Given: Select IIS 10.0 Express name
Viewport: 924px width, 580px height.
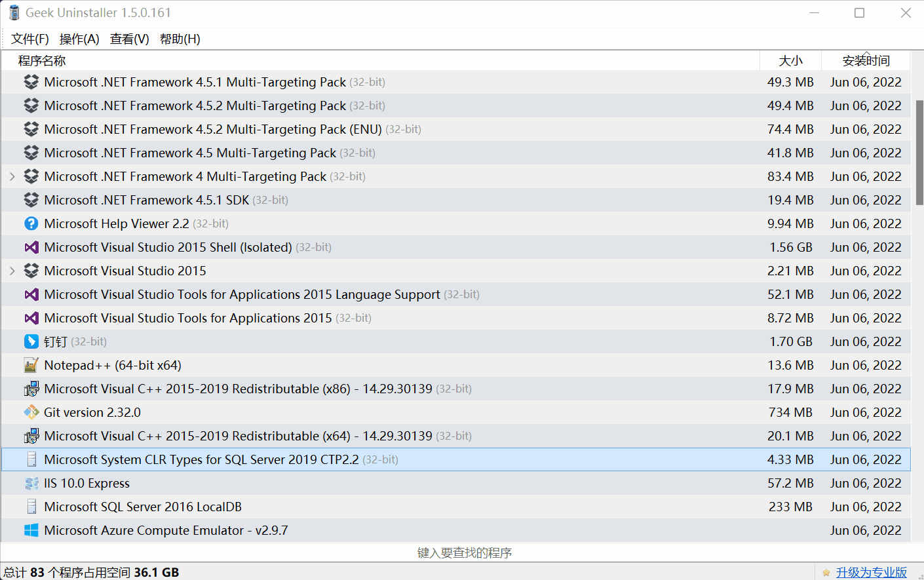Looking at the screenshot, I should (x=87, y=483).
